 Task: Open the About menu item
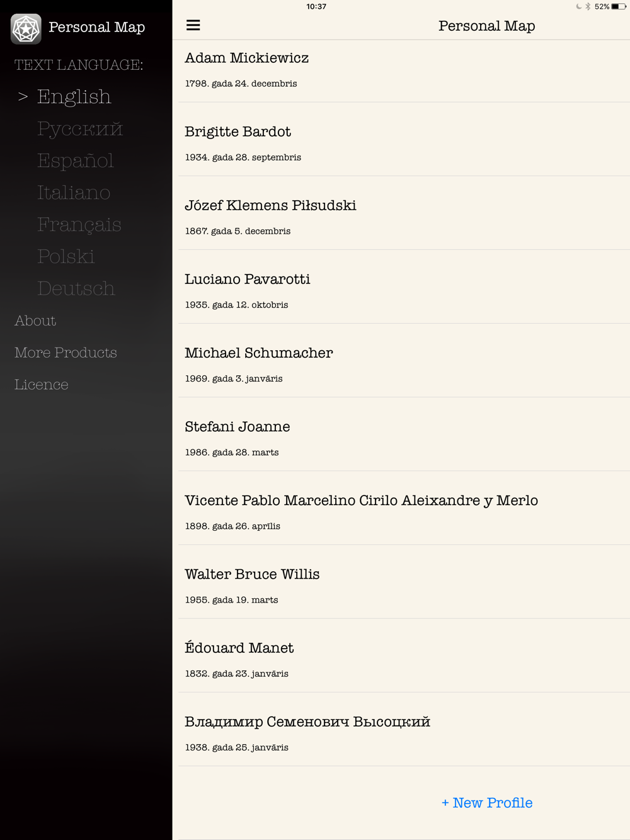35,321
